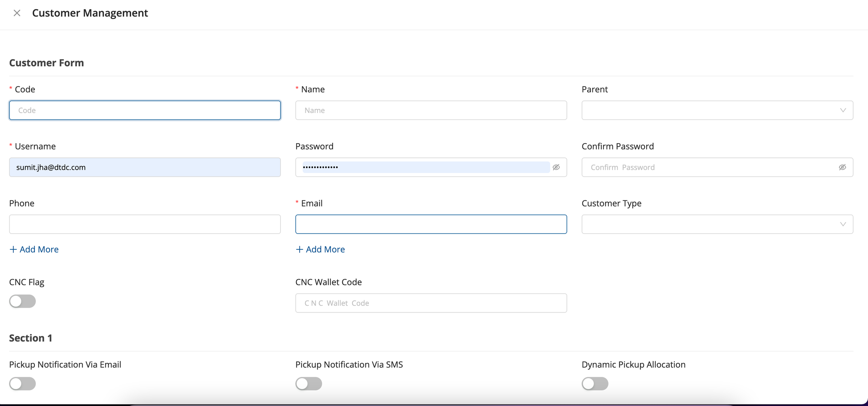868x406 pixels.
Task: Click the CNC Wallet Code field
Action: (431, 303)
